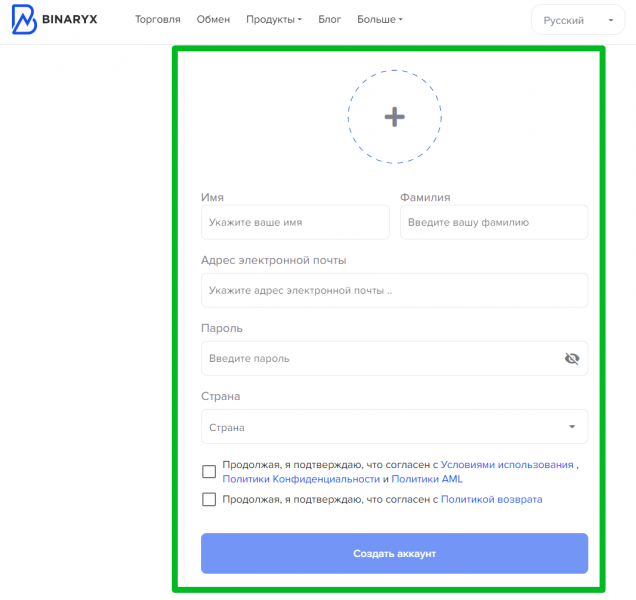
Task: Open the Политики Конфиденциальности link
Action: coord(301,479)
